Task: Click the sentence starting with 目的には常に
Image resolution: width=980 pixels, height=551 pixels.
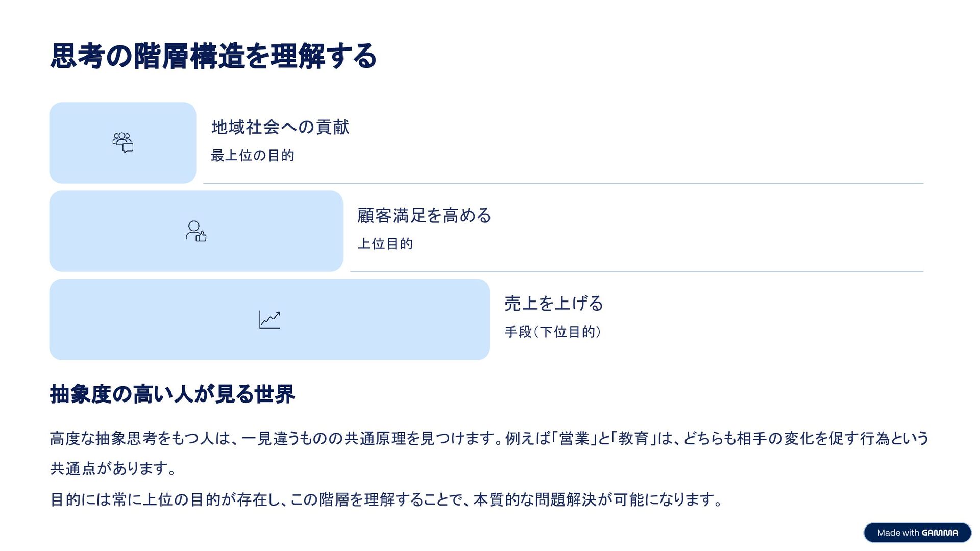Action: [x=386, y=499]
